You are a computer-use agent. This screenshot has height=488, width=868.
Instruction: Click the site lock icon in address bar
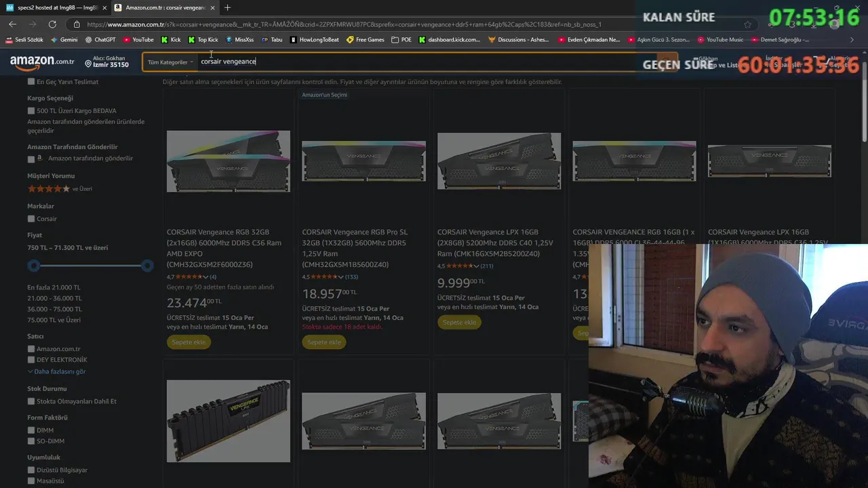tap(77, 24)
